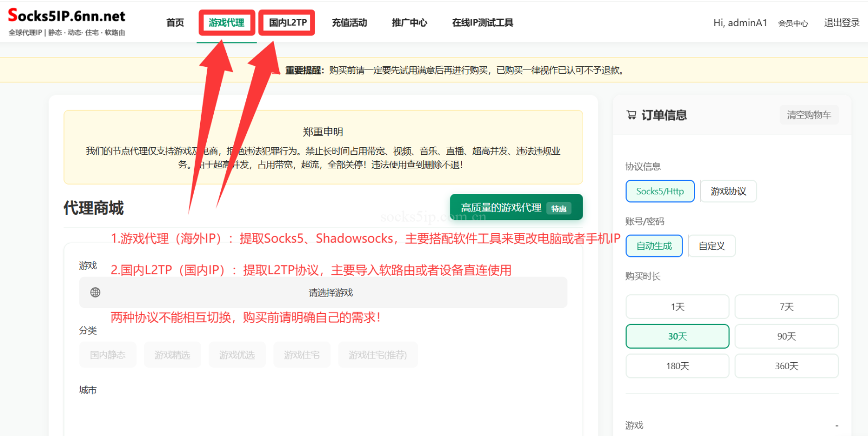
Task: Switch to 国内L2TP navigation tab
Action: click(288, 23)
